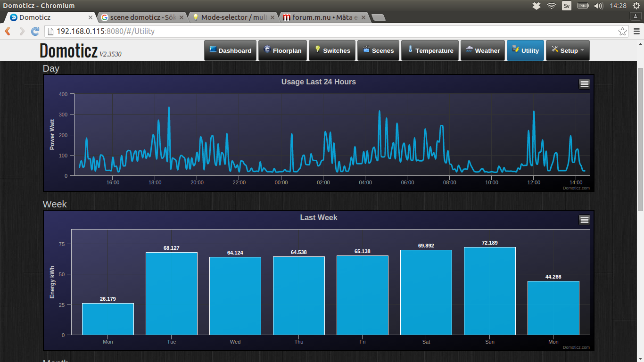Image resolution: width=644 pixels, height=362 pixels.
Task: Open the Dropbox tray indicator
Action: tap(537, 6)
